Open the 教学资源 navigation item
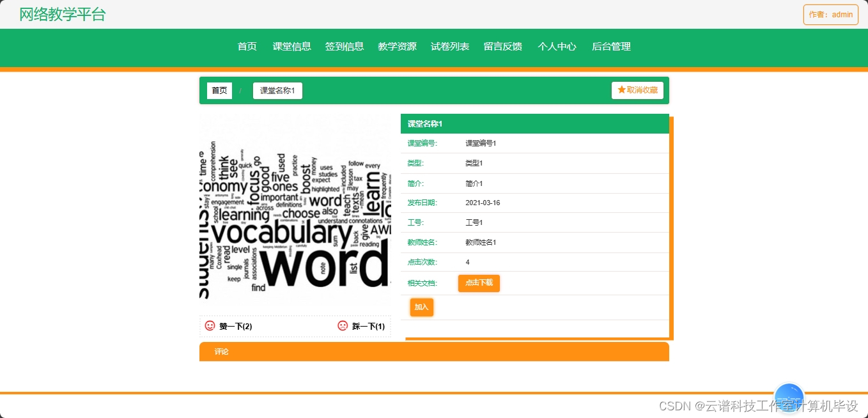Image resolution: width=868 pixels, height=418 pixels. [397, 47]
